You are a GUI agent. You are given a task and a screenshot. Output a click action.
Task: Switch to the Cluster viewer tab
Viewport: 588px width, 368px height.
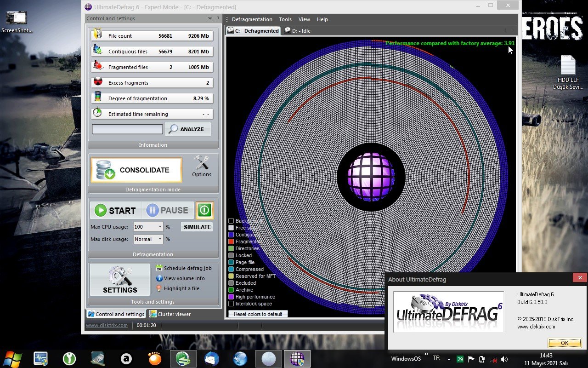point(170,314)
